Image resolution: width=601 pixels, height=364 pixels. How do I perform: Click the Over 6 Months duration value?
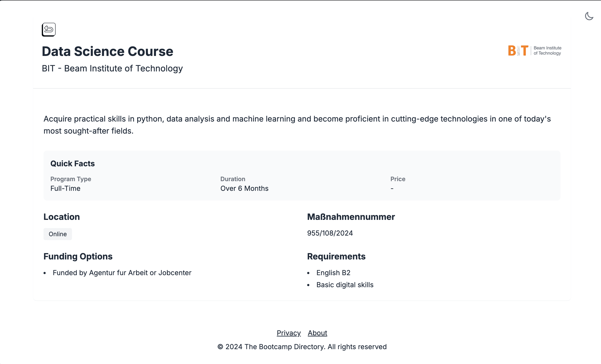(x=244, y=188)
